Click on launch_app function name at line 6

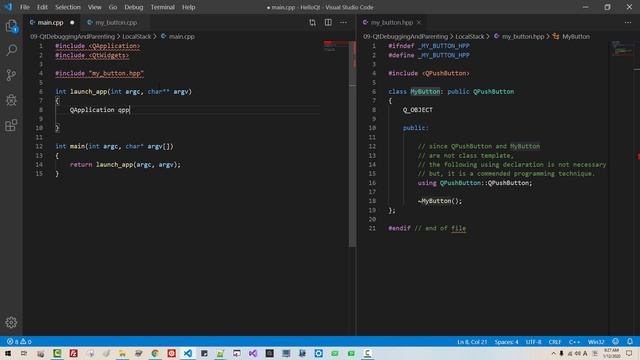89,91
